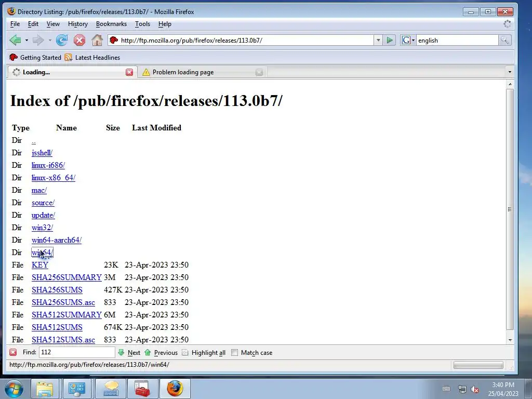Open the SHA256SUMMARY file link
This screenshot has width=532, height=399.
tap(66, 277)
